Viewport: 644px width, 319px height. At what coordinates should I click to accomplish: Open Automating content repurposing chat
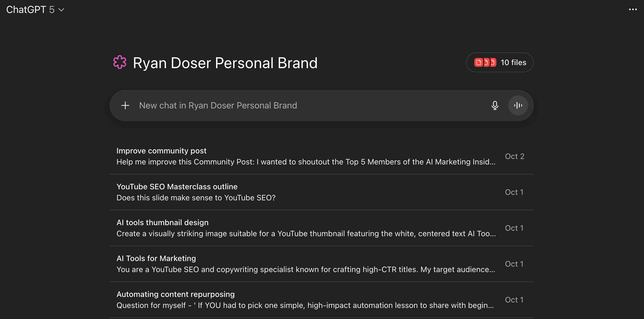(175, 294)
